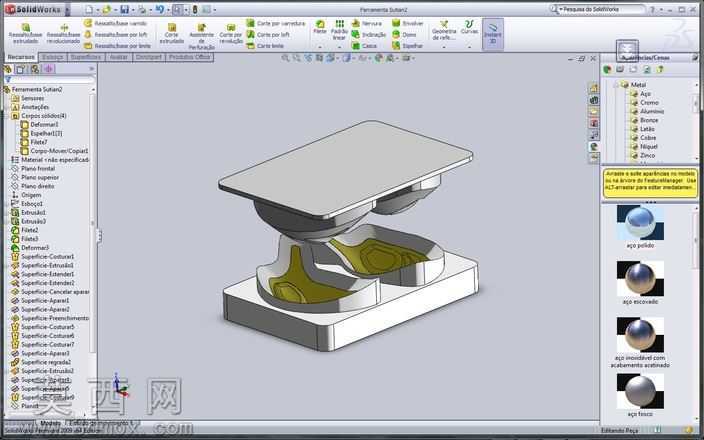Viewport: 704px width, 440px height.
Task: Open the FeatureManager design tree tab
Action: pyautogui.click(x=8, y=69)
